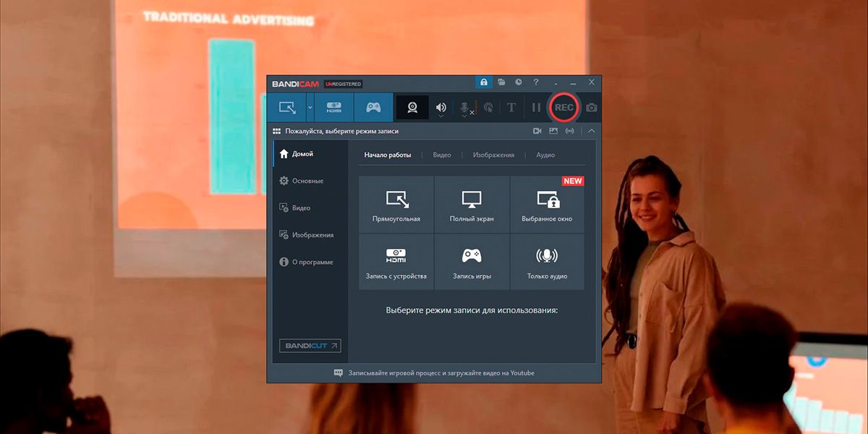
Task: Collapse the panel using the chevron arrow
Action: pyautogui.click(x=591, y=131)
